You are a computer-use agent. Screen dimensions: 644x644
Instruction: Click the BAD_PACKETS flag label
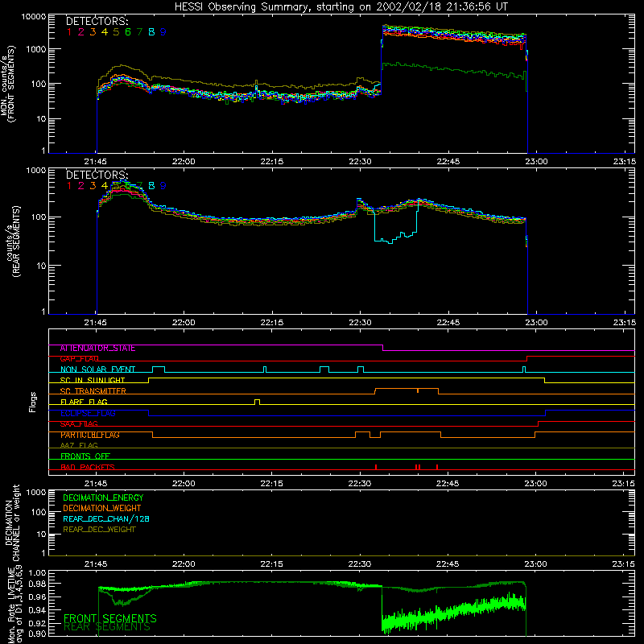(x=88, y=467)
